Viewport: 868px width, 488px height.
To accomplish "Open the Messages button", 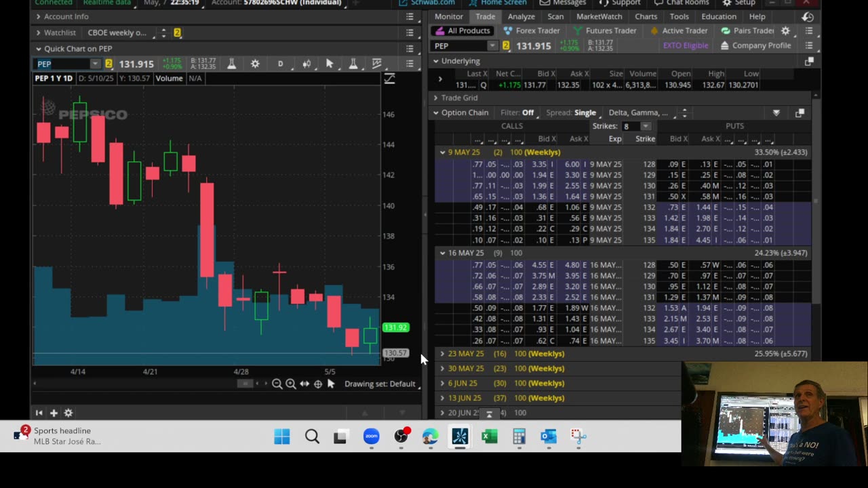I will pos(563,3).
